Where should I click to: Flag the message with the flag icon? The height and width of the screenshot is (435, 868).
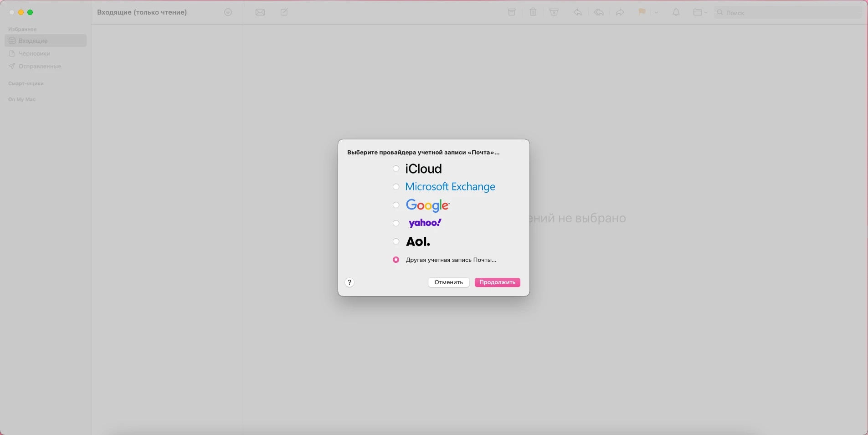(642, 12)
